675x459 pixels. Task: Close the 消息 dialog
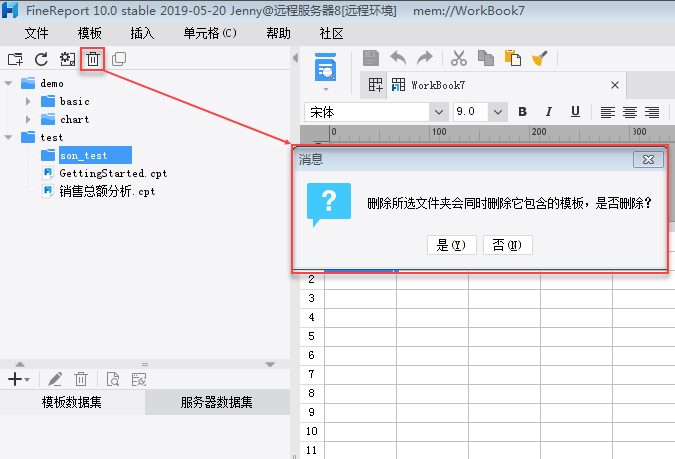(x=648, y=160)
